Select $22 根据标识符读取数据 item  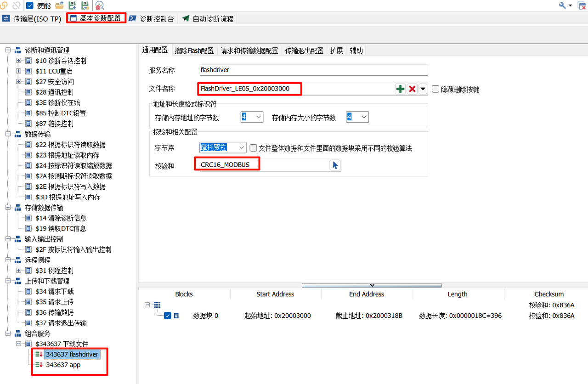(x=70, y=145)
